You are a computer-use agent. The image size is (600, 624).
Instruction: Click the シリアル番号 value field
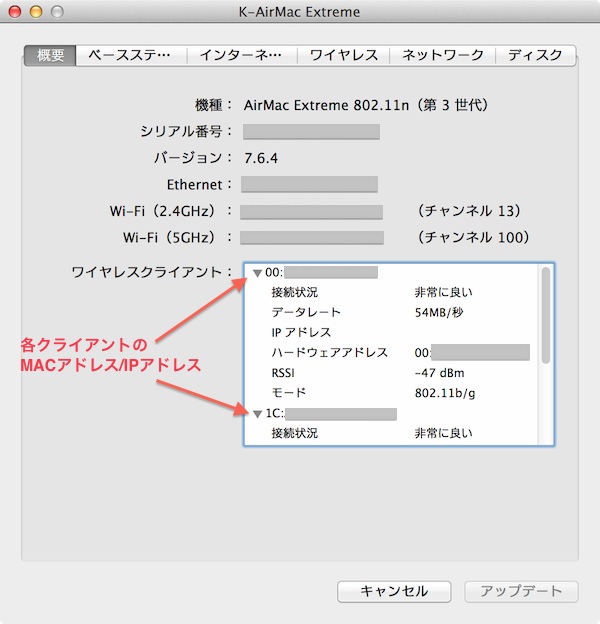pos(311,132)
